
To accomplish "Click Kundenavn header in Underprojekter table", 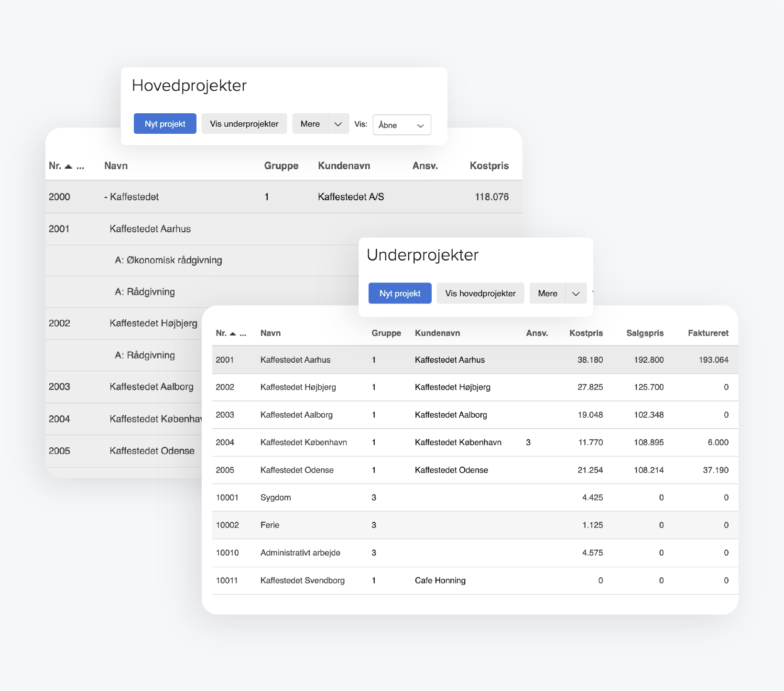I will coord(437,333).
